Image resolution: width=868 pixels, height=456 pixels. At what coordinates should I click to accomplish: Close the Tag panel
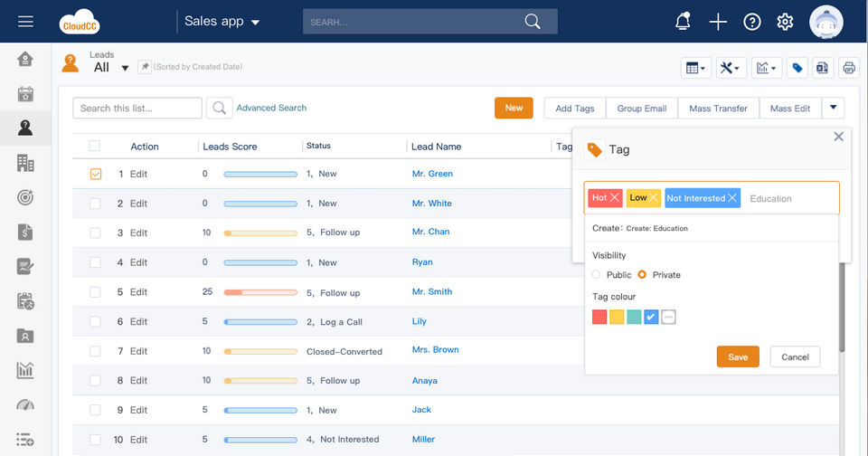pyautogui.click(x=839, y=137)
